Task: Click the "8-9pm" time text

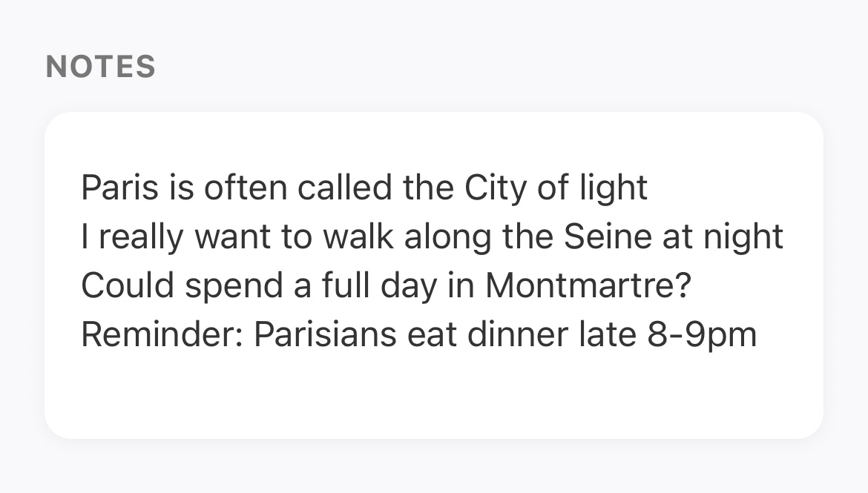Action: [x=702, y=334]
